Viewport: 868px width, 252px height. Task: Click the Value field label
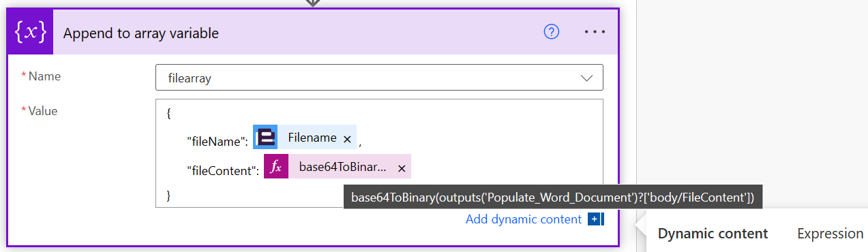tap(42, 111)
